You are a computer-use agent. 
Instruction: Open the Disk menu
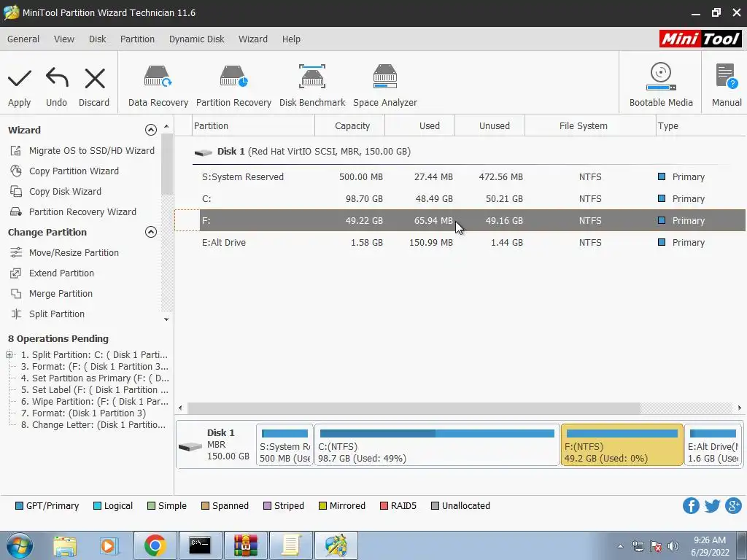(97, 39)
